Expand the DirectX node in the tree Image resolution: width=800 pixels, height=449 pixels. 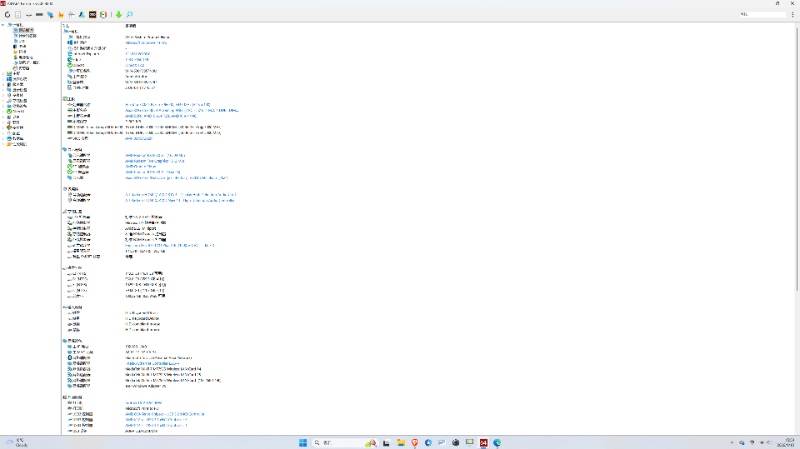[x=4, y=112]
